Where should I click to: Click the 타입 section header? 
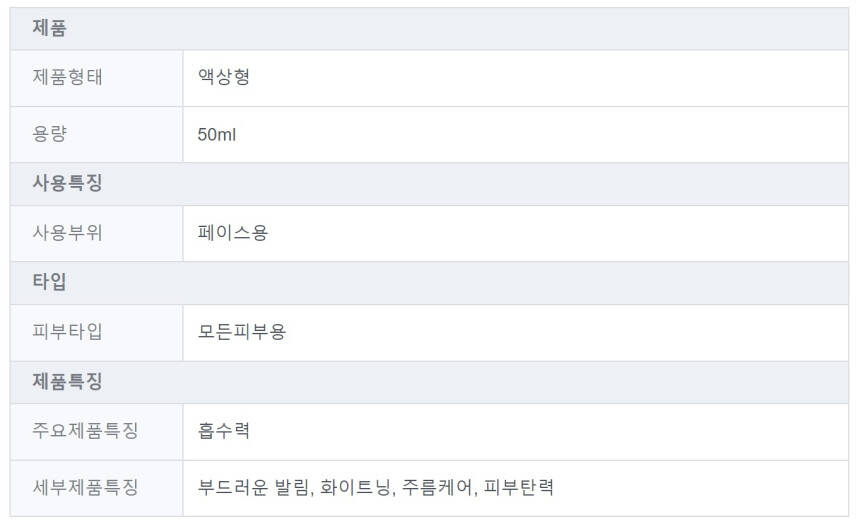(x=50, y=283)
